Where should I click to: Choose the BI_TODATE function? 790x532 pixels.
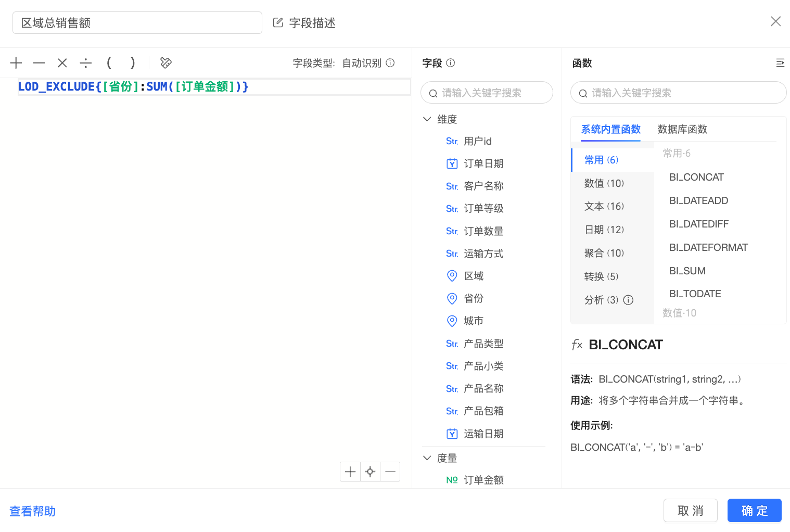695,294
